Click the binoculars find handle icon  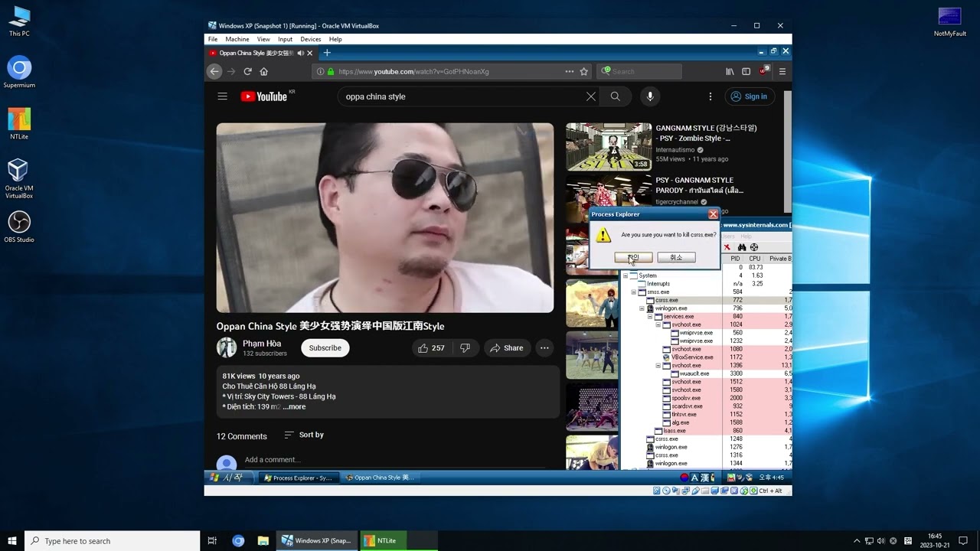pos(741,247)
